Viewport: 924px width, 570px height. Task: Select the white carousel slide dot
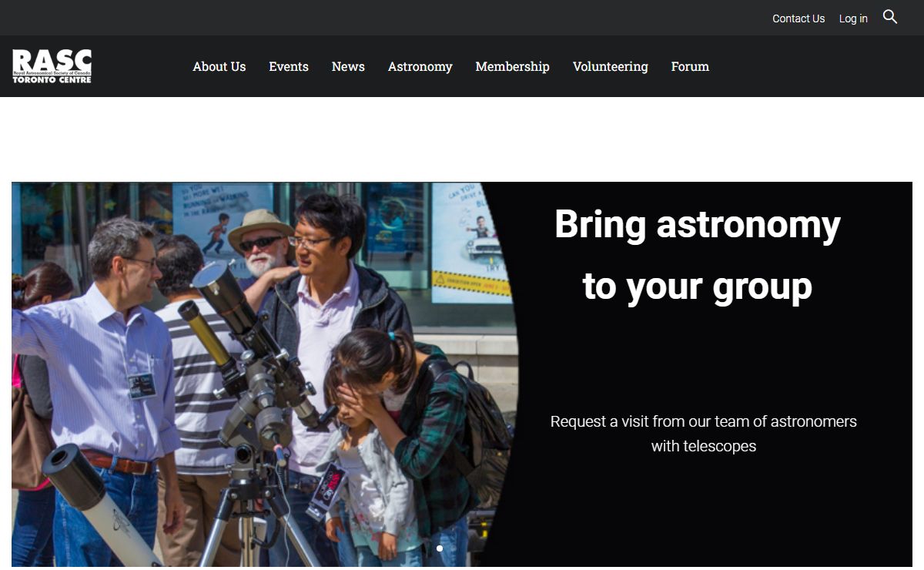pos(440,548)
